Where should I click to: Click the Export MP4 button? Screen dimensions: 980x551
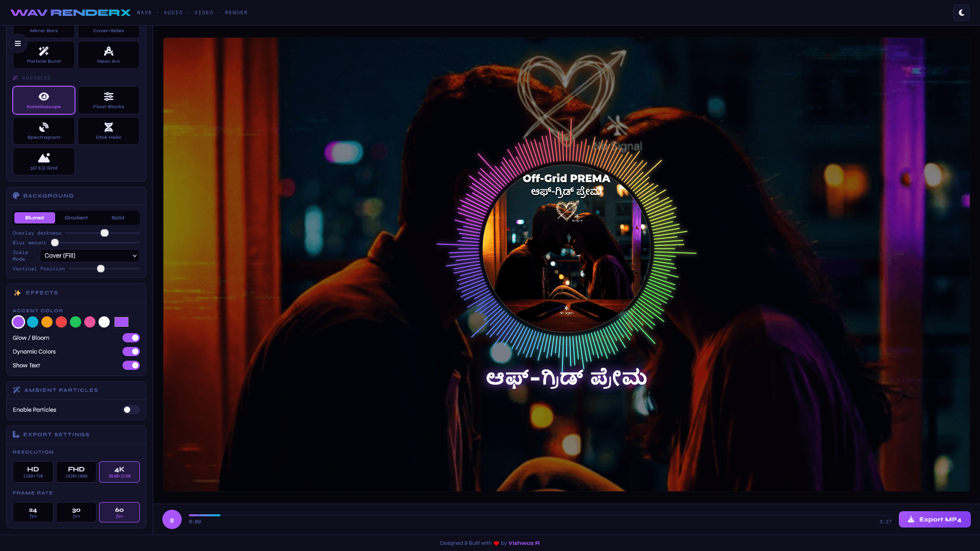pos(934,519)
